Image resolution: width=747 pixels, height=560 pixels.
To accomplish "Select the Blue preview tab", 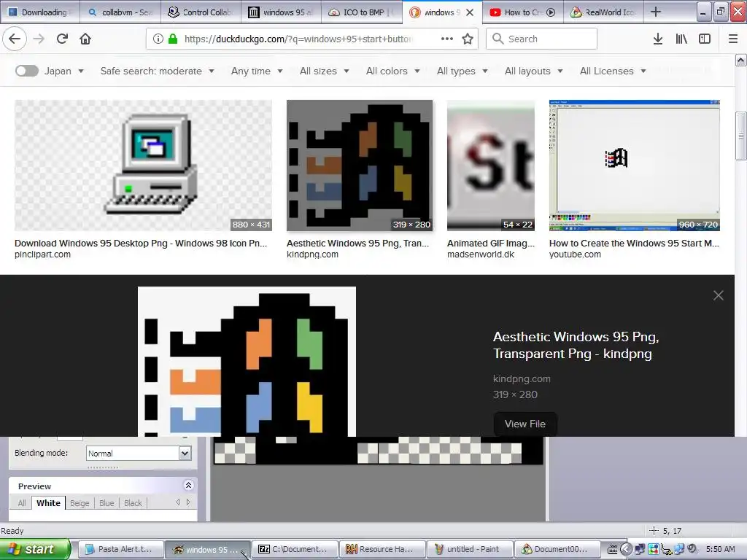I will (107, 503).
